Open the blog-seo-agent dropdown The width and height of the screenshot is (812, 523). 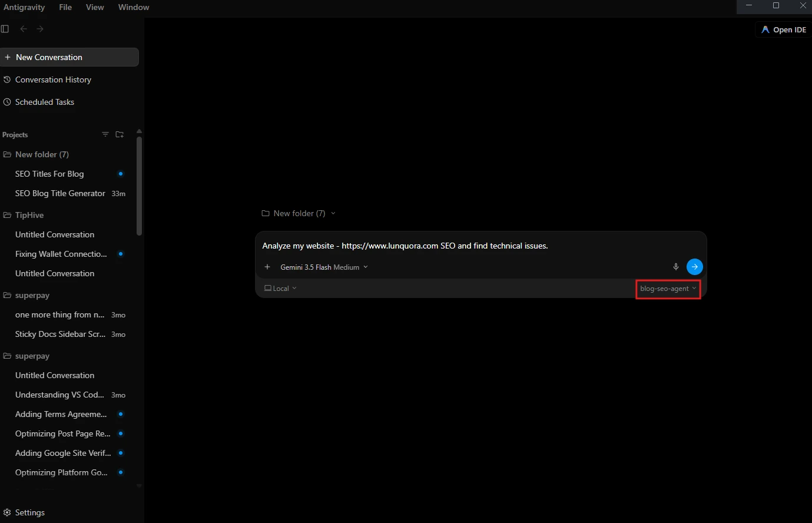[668, 289]
